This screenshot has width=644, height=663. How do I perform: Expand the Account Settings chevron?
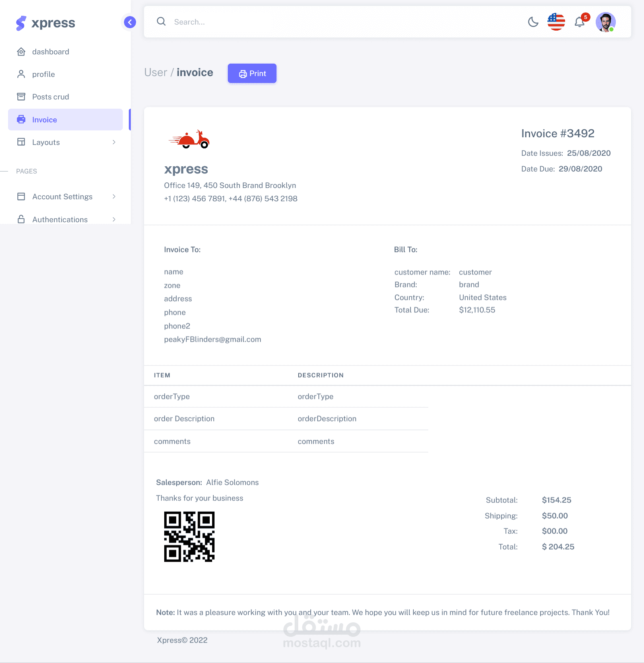click(x=114, y=196)
